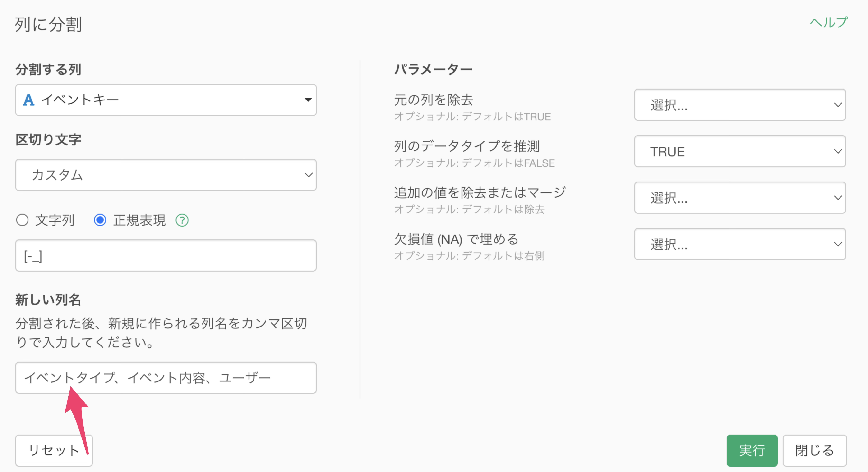Expand the 元の列を除去 dropdown
The height and width of the screenshot is (472, 868).
pos(740,105)
